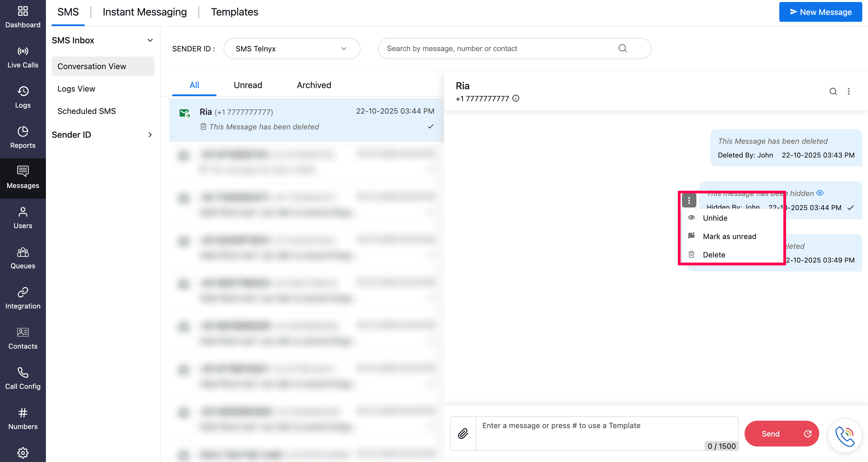The width and height of the screenshot is (868, 462).
Task: Open the SMS Telnyx sender ID dropdown
Action: point(291,48)
